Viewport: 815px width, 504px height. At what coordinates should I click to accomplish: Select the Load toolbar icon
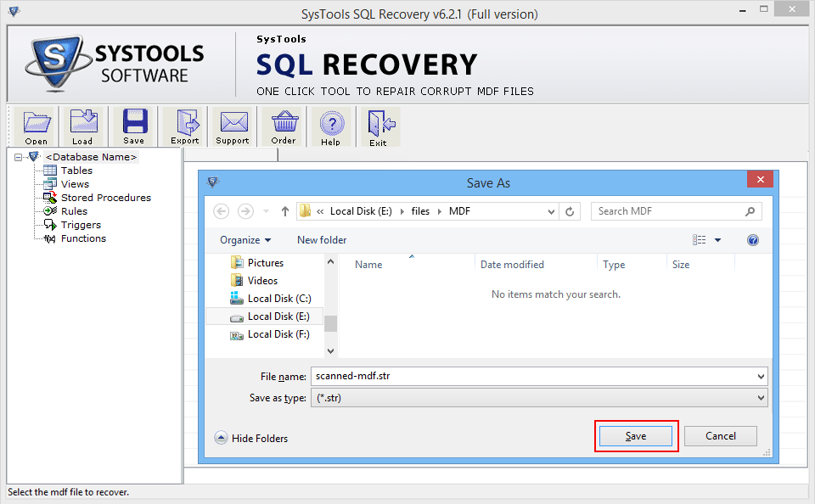tap(83, 126)
